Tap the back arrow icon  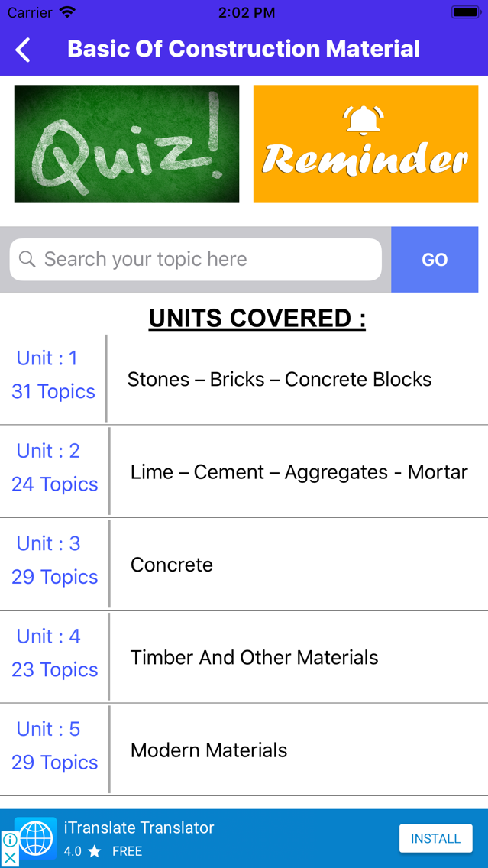pyautogui.click(x=23, y=49)
